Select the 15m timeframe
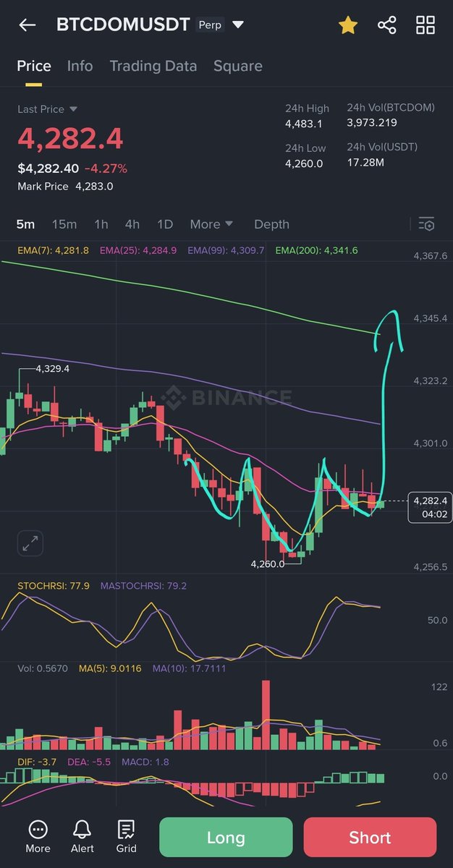 pos(64,224)
